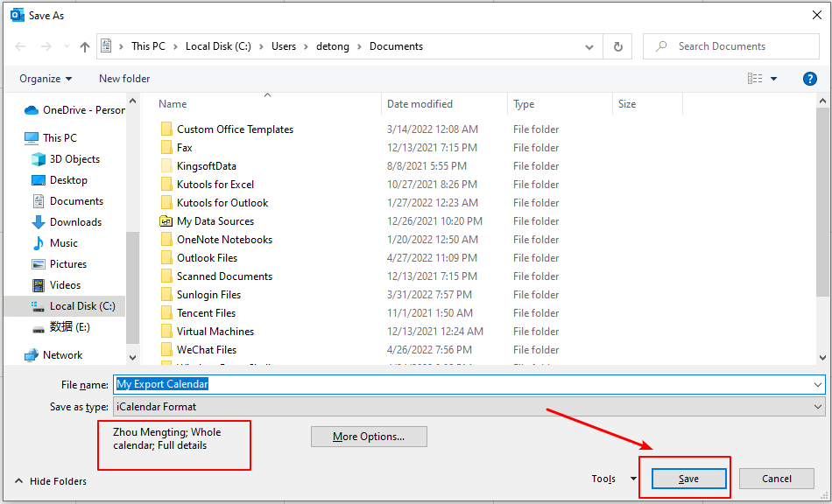
Task: Open Help via the blue question mark icon
Action: pos(810,79)
